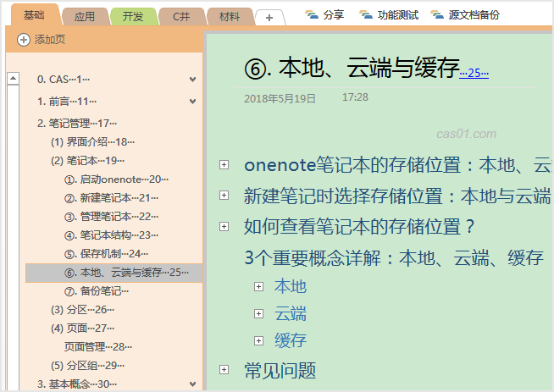The height and width of the screenshot is (392, 554).
Task: Open the 源文档备份 notebook icon
Action: 437,15
